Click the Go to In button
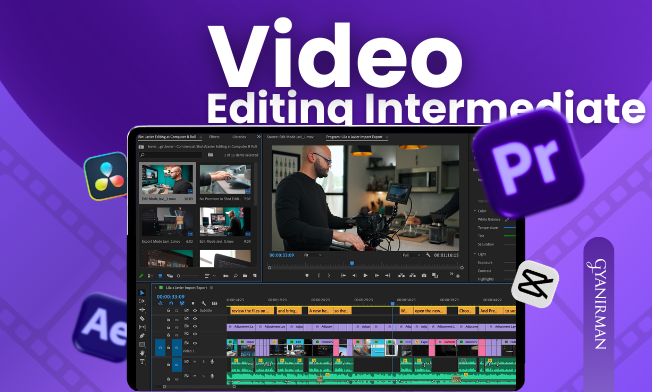 (x=343, y=275)
